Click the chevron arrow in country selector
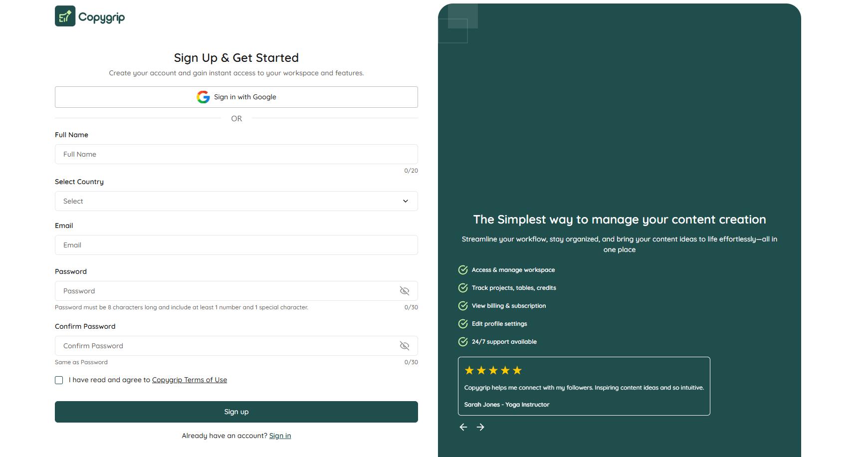868x457 pixels. point(406,201)
